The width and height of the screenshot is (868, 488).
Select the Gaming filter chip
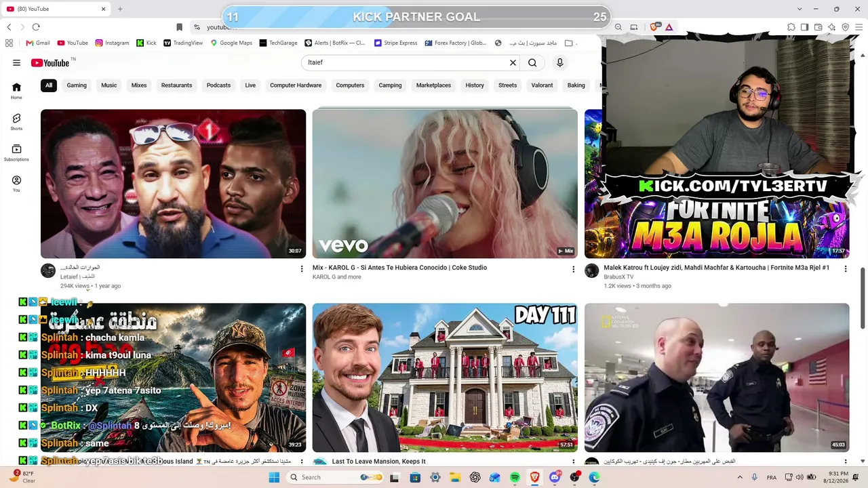77,85
